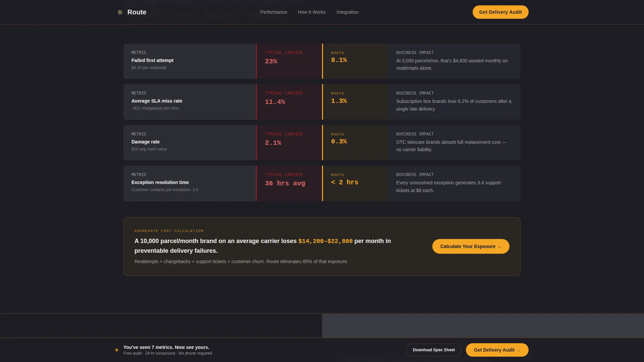Image resolution: width=644 pixels, height=362 pixels.
Task: Click the 1.3% Route value
Action: click(x=339, y=101)
